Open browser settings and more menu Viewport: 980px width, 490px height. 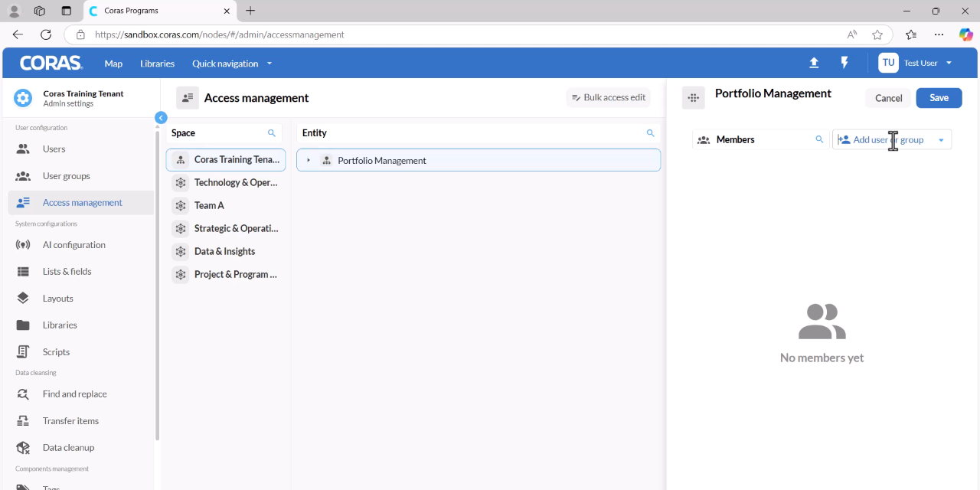(939, 34)
